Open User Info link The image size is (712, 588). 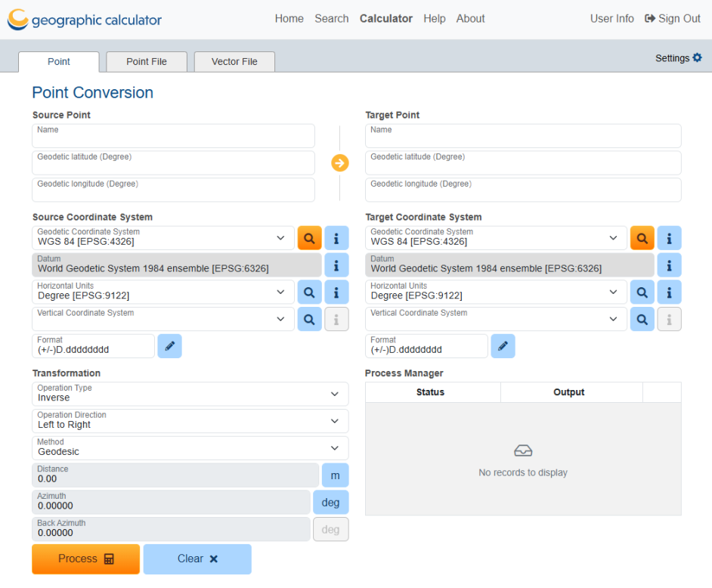coord(611,19)
